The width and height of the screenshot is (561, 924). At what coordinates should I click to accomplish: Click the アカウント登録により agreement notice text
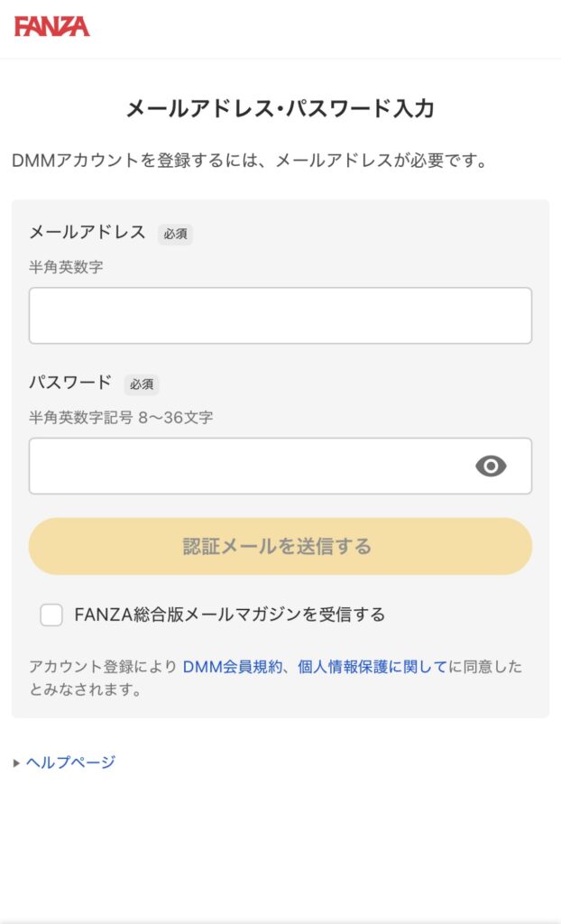104,668
